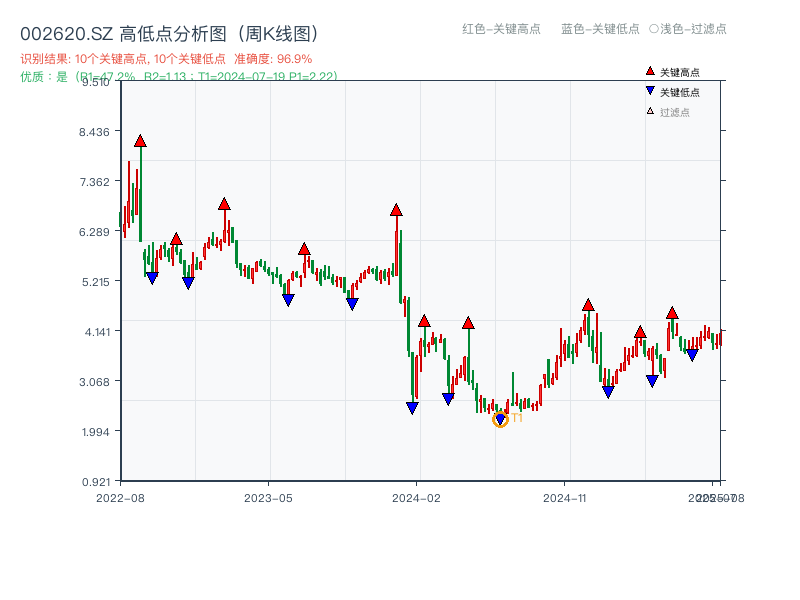
Task: Click the 2022-08 x-axis label
Action: click(x=120, y=498)
